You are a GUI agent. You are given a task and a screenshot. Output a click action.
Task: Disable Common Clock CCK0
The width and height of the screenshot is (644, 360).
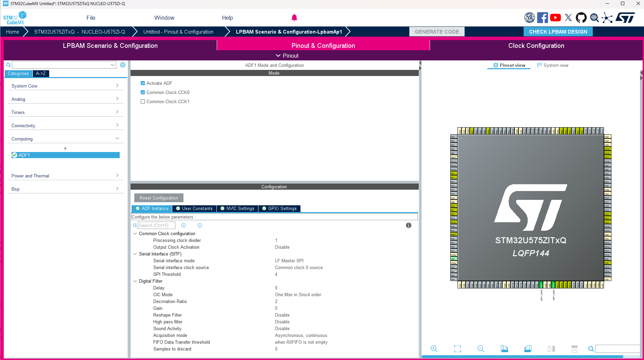click(x=143, y=92)
